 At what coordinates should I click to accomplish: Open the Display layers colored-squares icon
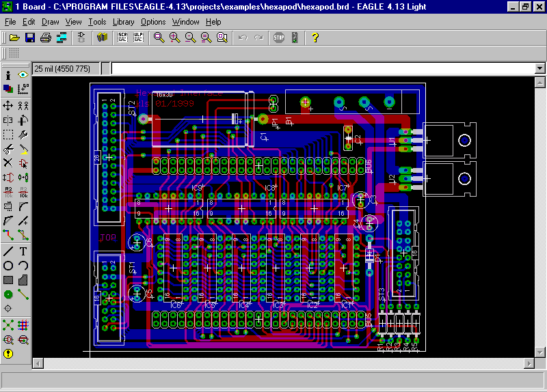(x=8, y=89)
